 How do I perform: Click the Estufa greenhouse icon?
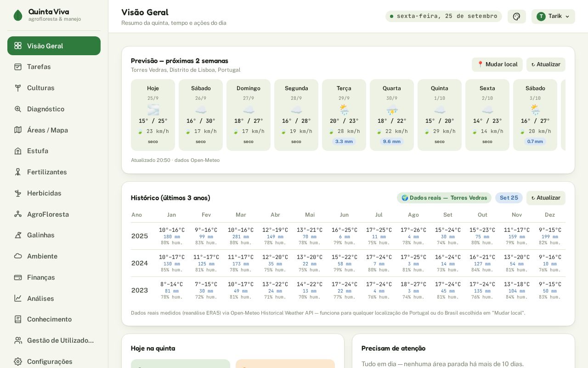(18, 151)
